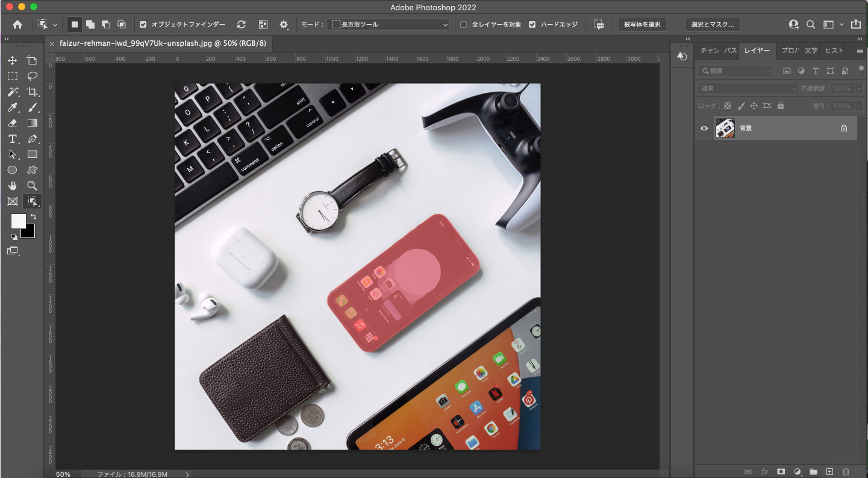Select the Lasso tool

33,76
